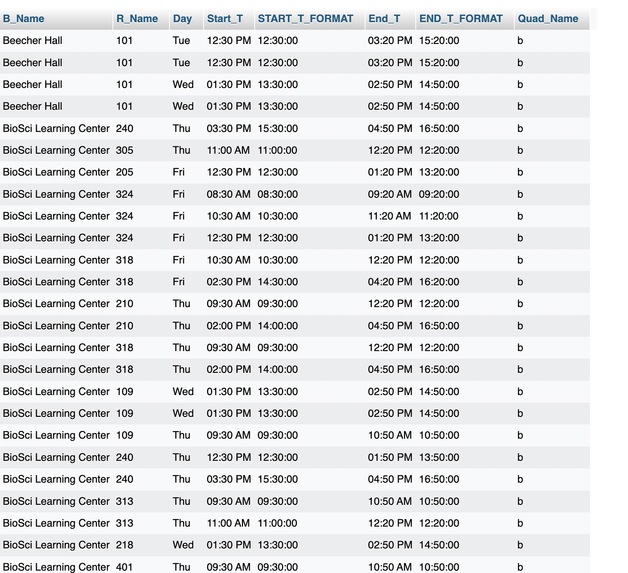Viewport: 628px width, 573px height.
Task: Select 13:20:00 in the room 205 row
Action: coord(439,172)
